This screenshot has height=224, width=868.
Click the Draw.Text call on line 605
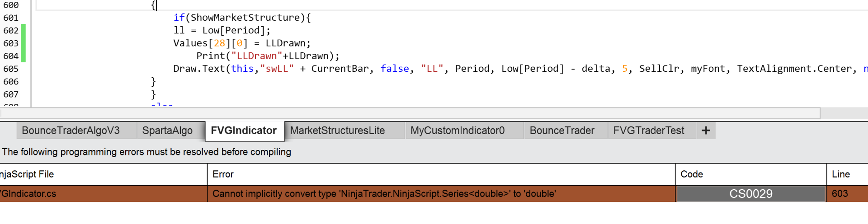[520, 69]
